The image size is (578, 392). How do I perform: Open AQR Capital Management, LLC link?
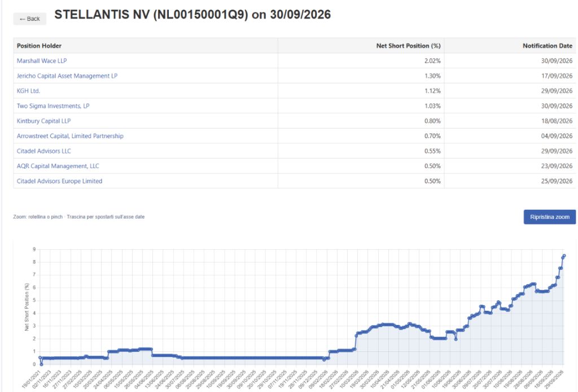(x=58, y=166)
